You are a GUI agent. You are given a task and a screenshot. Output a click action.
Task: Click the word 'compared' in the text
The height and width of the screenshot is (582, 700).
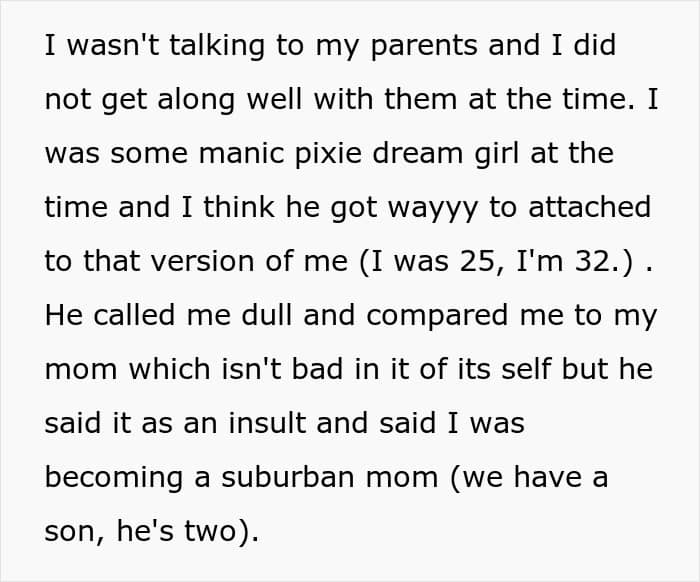[437, 317]
